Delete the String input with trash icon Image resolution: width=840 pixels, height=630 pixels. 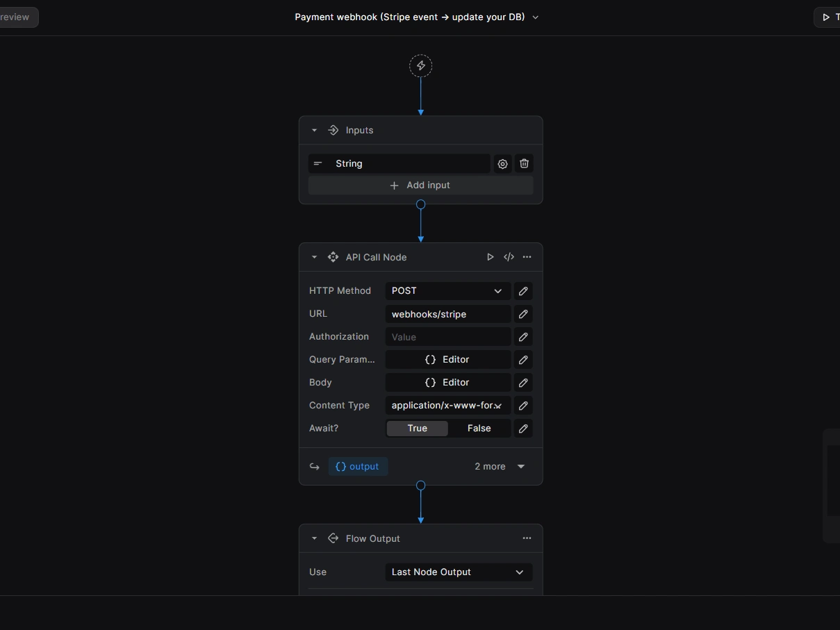[x=524, y=164]
